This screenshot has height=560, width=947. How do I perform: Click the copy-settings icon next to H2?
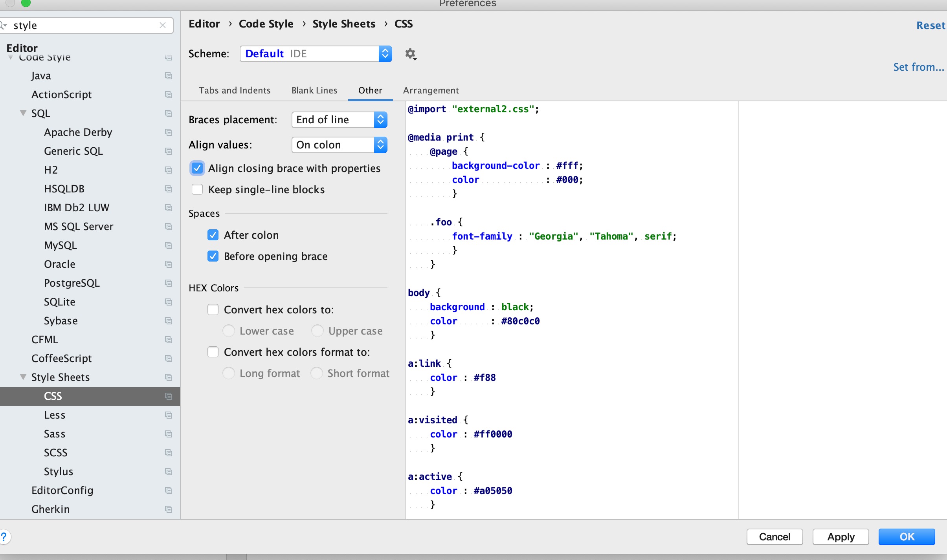point(169,170)
